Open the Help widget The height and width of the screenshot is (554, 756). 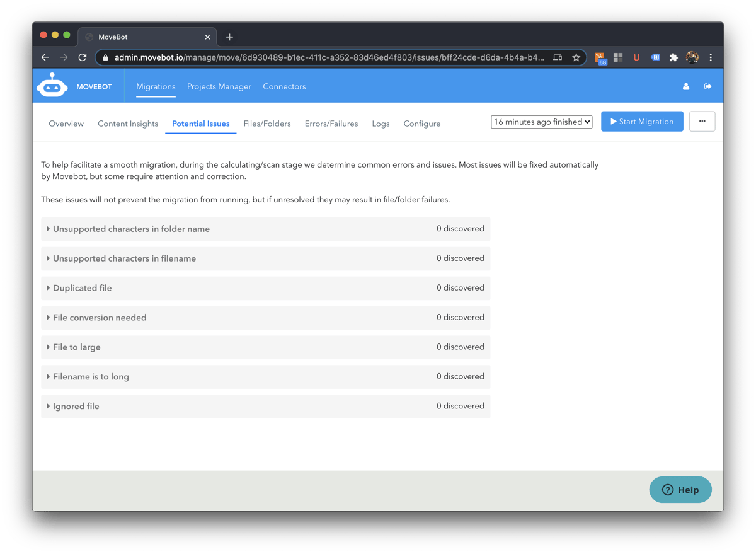pos(680,489)
